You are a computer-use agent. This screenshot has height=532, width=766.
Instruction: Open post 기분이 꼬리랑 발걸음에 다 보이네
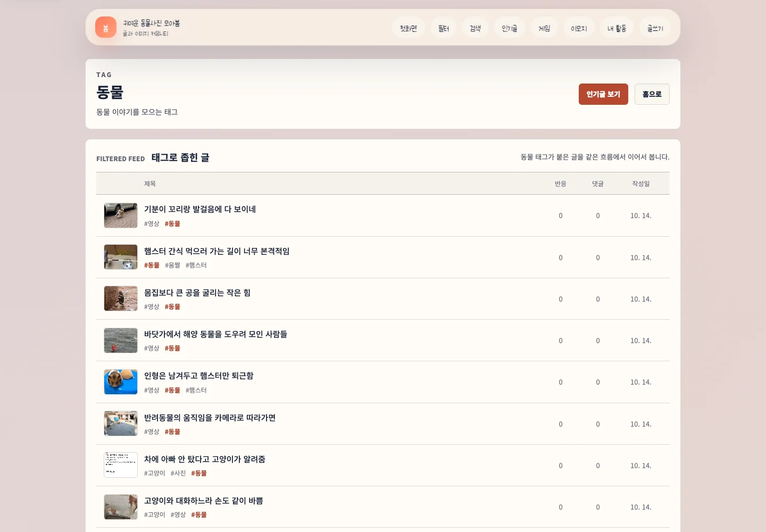[200, 209]
